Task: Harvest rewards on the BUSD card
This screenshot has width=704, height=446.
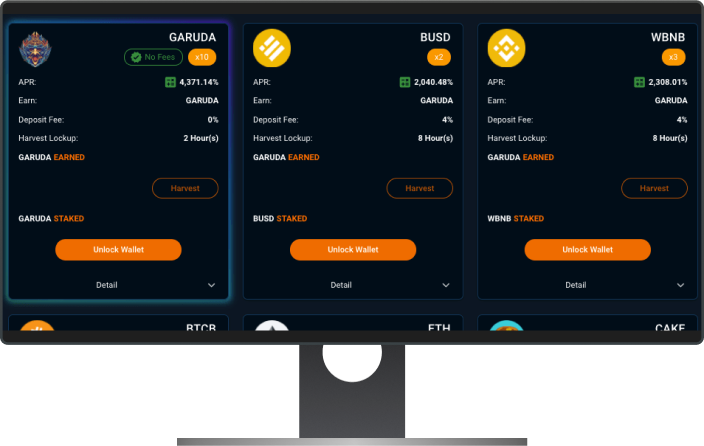Action: 420,188
